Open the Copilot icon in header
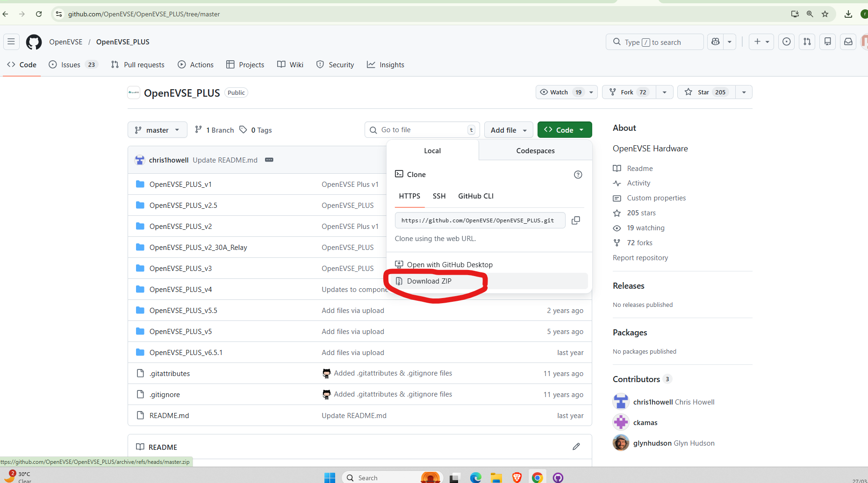Viewport: 868px width, 483px height. pos(715,42)
